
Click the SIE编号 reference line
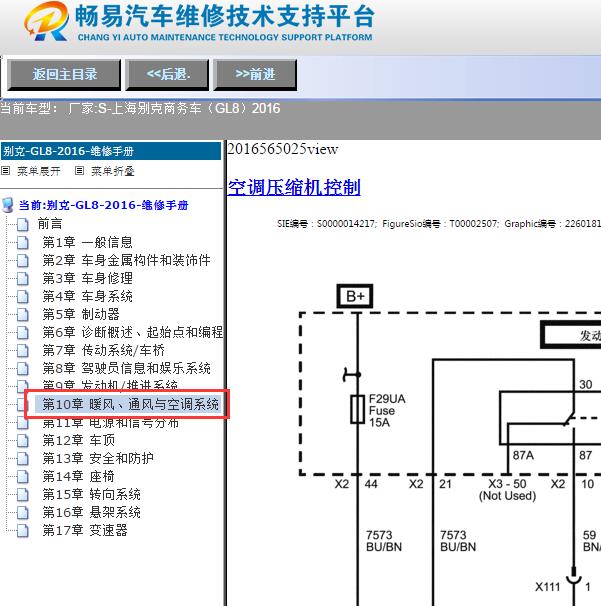tap(439, 224)
